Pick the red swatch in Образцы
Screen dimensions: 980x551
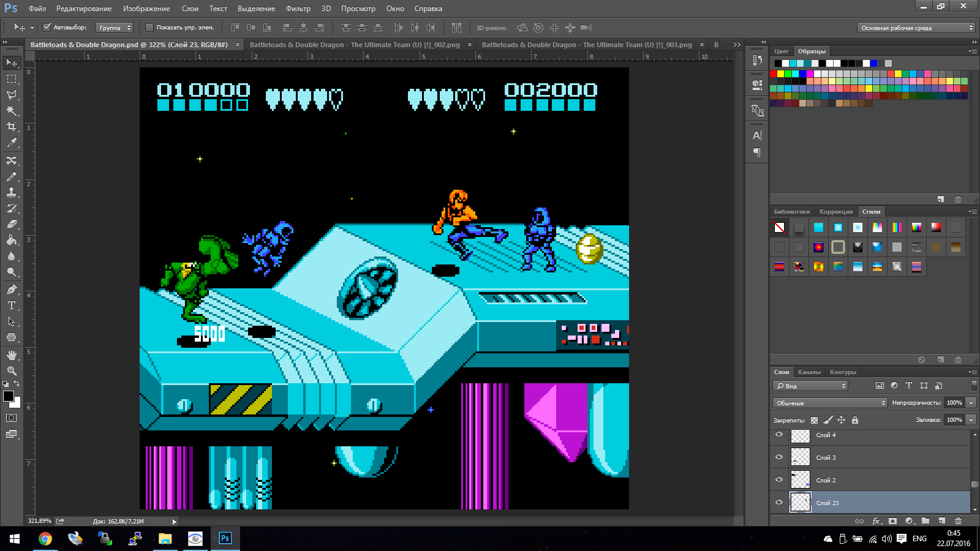tap(774, 73)
